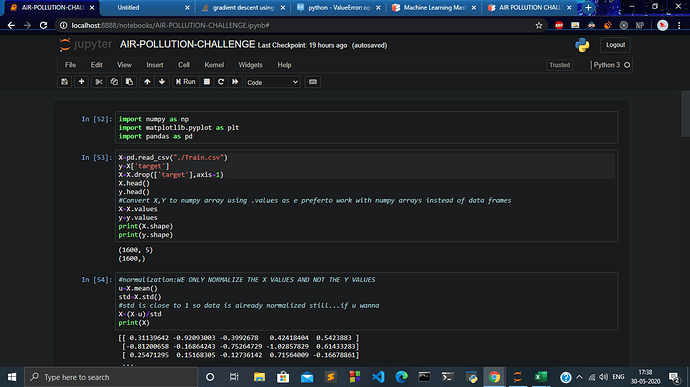Switch to gradient descent using browser tab
This screenshot has height=387, width=690.
pyautogui.click(x=243, y=7)
